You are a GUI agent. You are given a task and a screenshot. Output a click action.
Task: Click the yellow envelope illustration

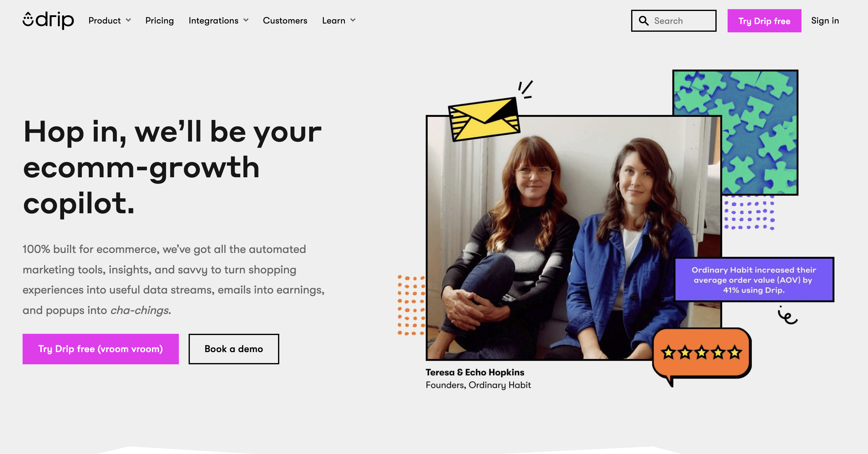click(484, 119)
